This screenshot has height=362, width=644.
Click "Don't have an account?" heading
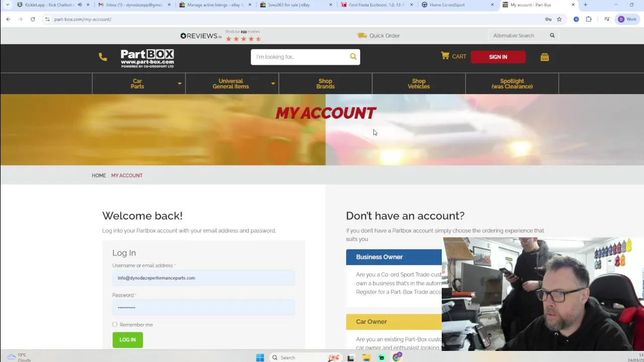405,216
